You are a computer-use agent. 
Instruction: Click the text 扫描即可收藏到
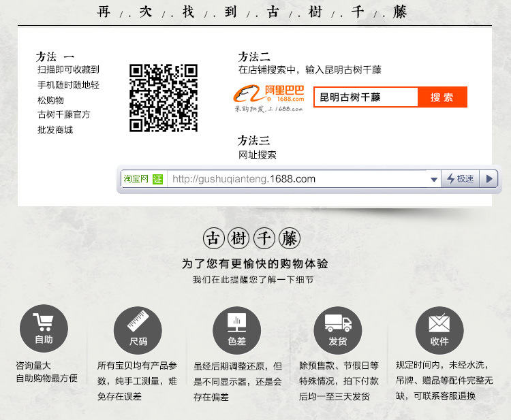(x=68, y=69)
